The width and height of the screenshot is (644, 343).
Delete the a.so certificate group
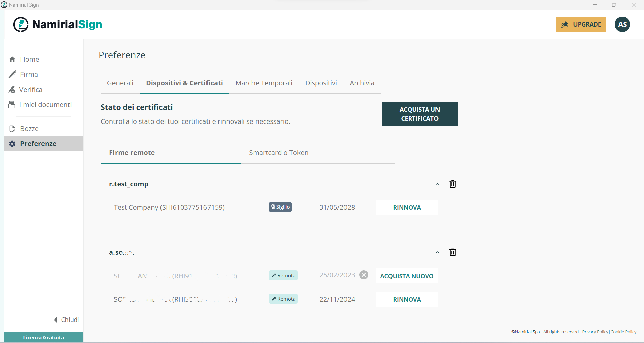(x=452, y=252)
